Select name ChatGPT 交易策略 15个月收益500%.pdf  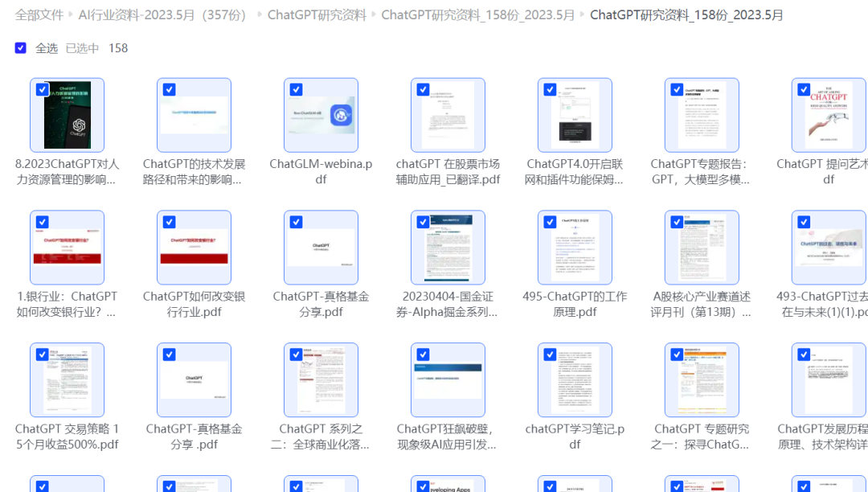click(67, 436)
